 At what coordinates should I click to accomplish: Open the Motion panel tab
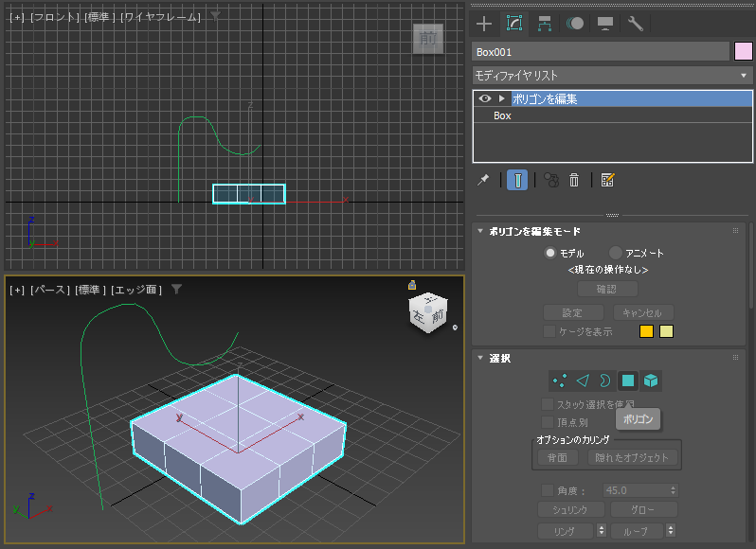(575, 24)
